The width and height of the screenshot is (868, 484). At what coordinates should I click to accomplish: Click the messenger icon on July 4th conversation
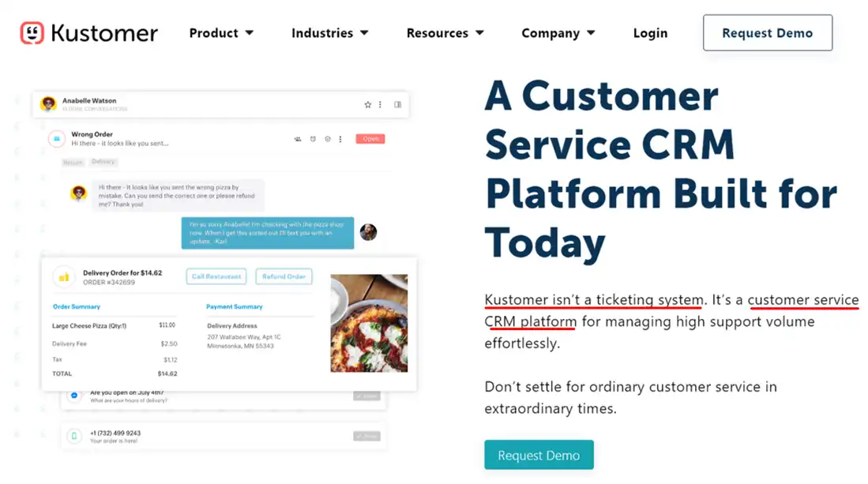click(73, 396)
